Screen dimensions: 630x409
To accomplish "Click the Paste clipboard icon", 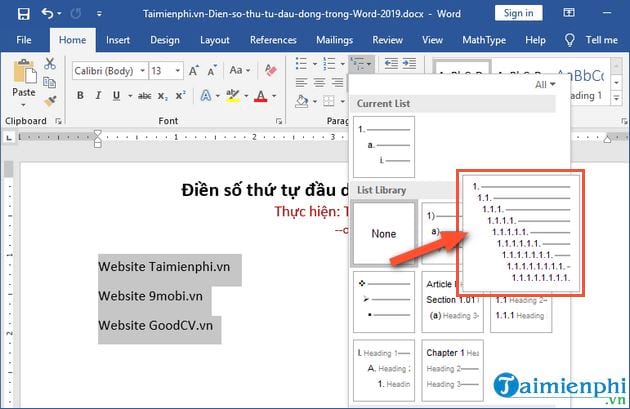I will coord(24,72).
